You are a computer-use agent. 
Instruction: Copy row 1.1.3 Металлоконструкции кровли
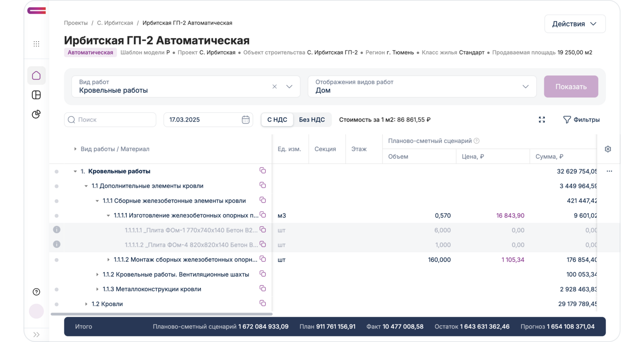(x=263, y=288)
